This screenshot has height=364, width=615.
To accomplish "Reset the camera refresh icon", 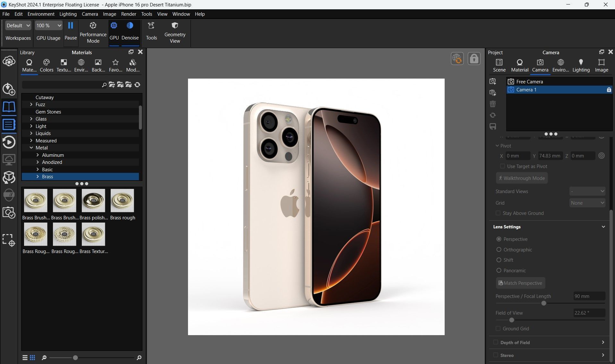I will pyautogui.click(x=493, y=115).
